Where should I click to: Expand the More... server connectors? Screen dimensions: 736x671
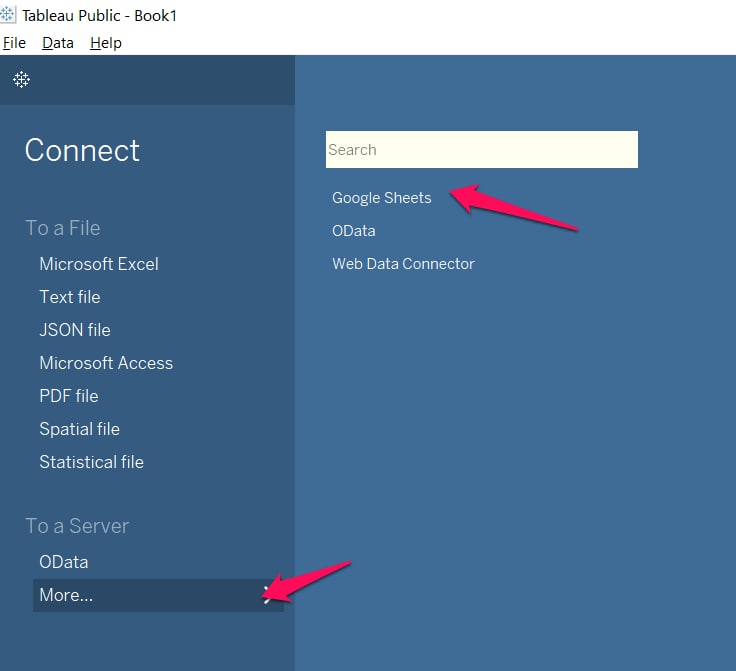pos(158,595)
